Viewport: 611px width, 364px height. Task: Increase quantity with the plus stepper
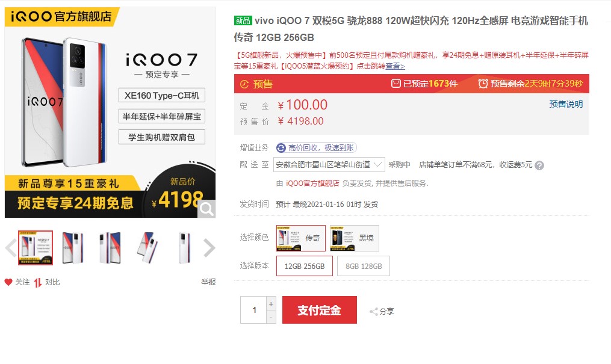271,304
